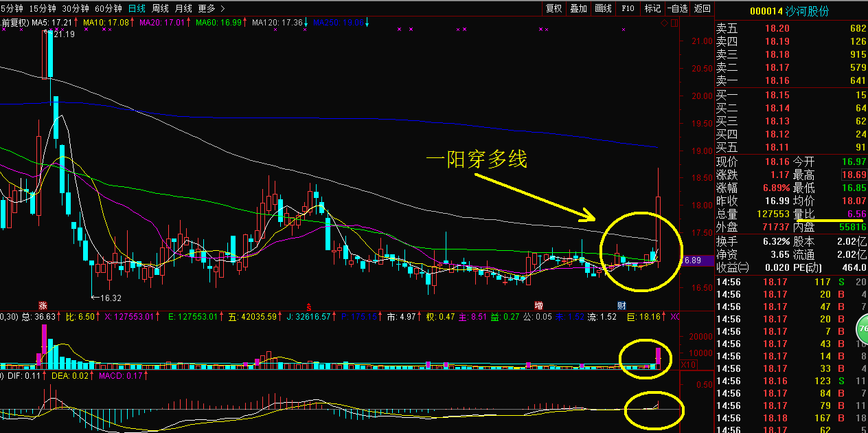Click the rectangle panel icon near the price axis
868x433 pixels.
674,23
